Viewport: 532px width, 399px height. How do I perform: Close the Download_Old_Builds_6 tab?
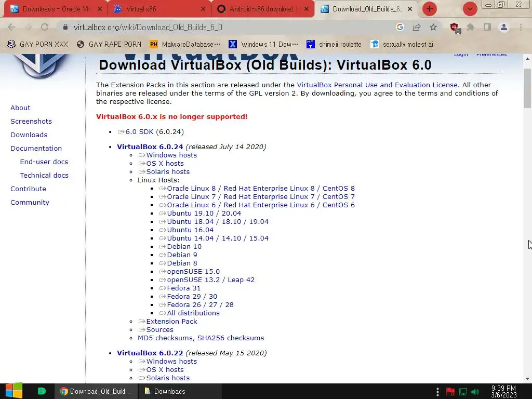click(410, 9)
